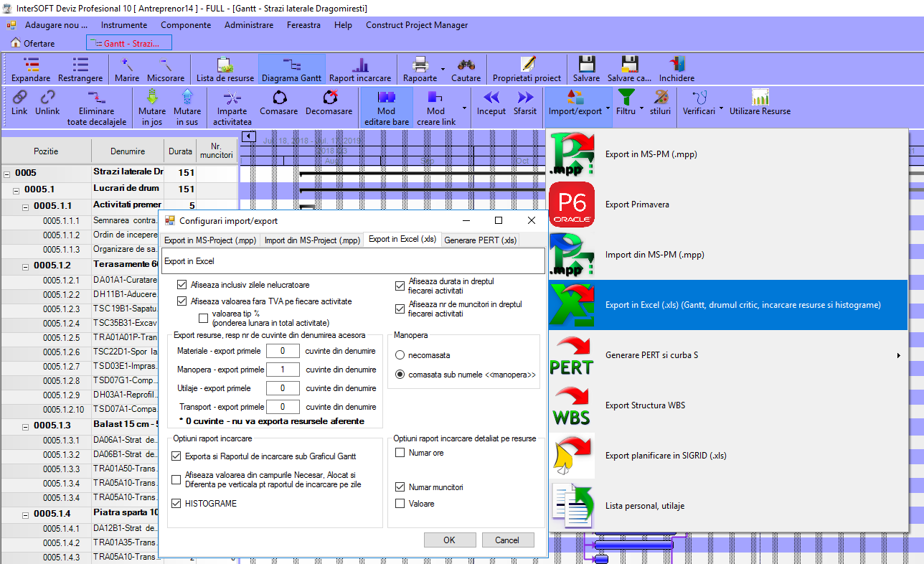924x564 pixels.
Task: Toggle Afiseaza valoarea fara TVA checkbox
Action: point(181,301)
